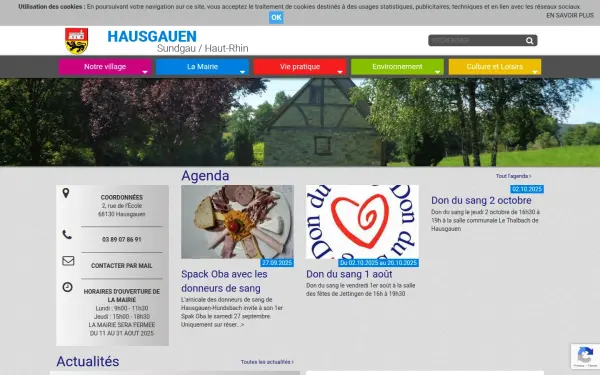Viewport: 600px width, 375px height.
Task: Expand the Environnement dropdown arrow
Action: pyautogui.click(x=437, y=72)
